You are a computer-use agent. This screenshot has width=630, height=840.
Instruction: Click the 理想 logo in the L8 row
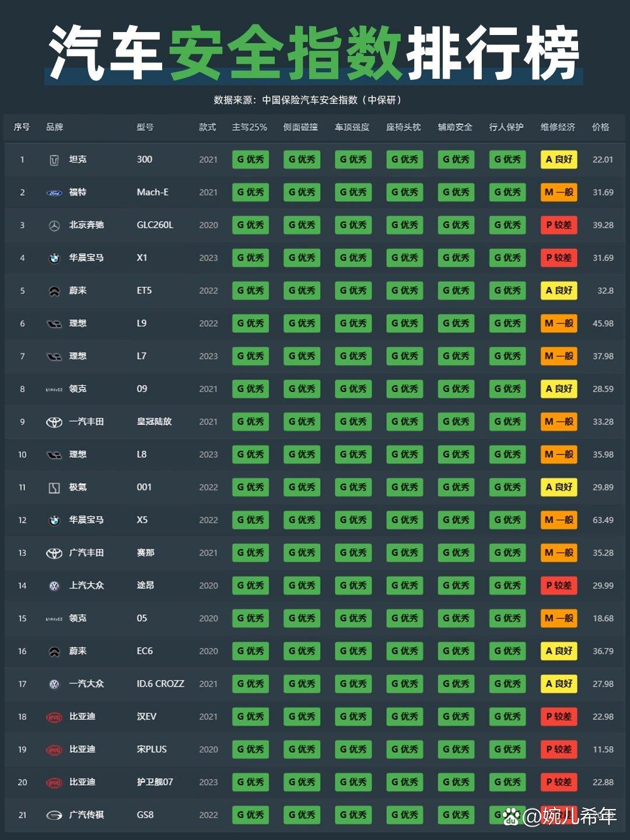click(x=54, y=454)
